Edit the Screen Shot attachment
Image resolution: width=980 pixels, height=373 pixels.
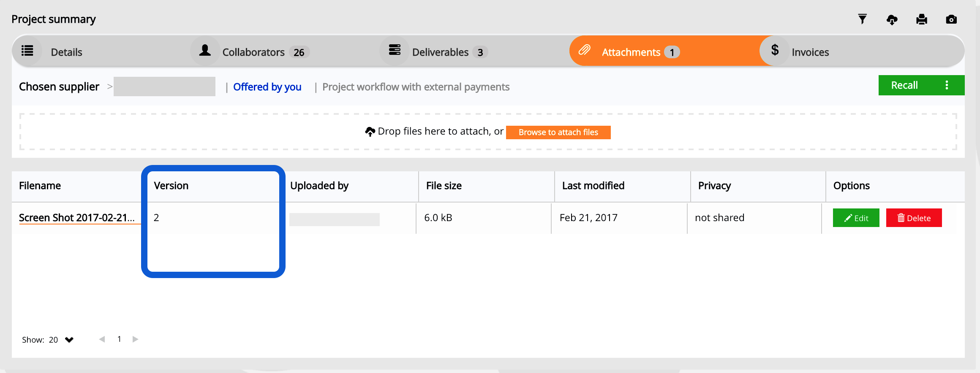point(856,218)
